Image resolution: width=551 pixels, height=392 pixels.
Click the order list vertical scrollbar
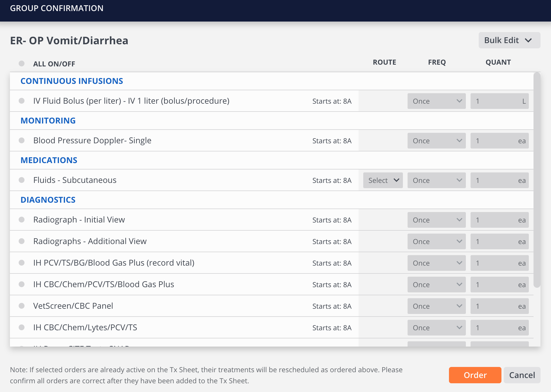(x=537, y=180)
